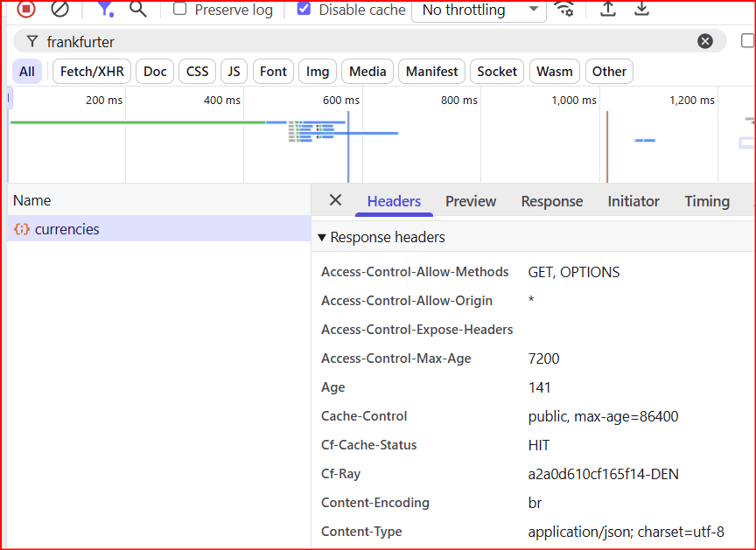Click the 600 ms timeline label

(x=341, y=101)
